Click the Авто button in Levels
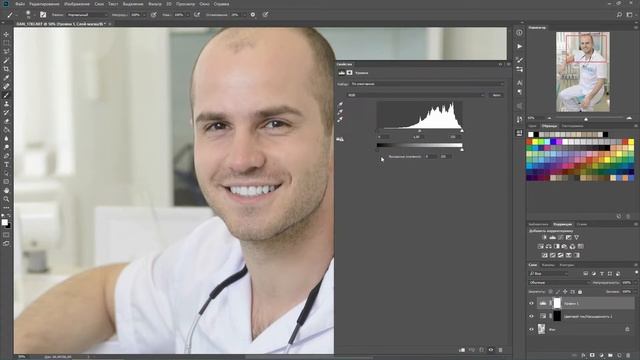This screenshot has width=640, height=360. (496, 95)
